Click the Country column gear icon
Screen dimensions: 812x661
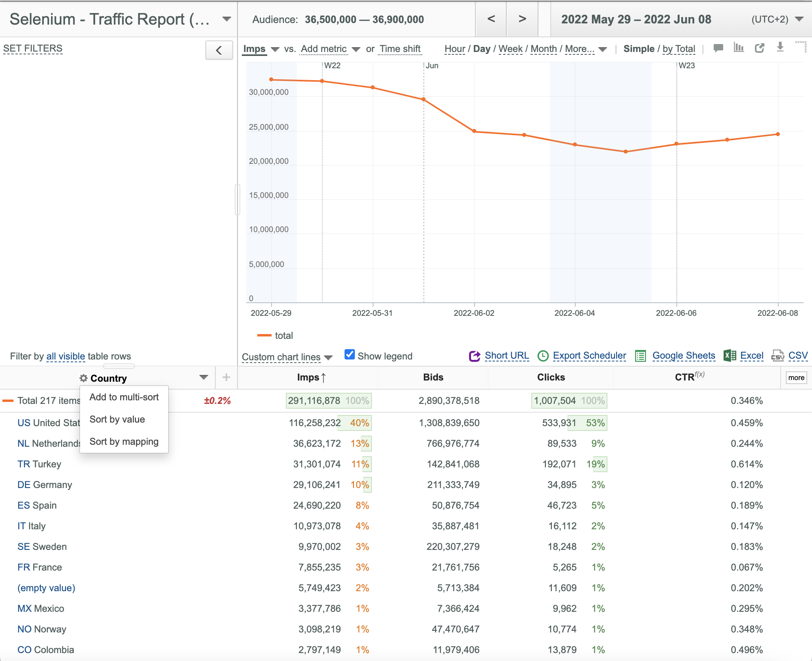click(x=83, y=378)
